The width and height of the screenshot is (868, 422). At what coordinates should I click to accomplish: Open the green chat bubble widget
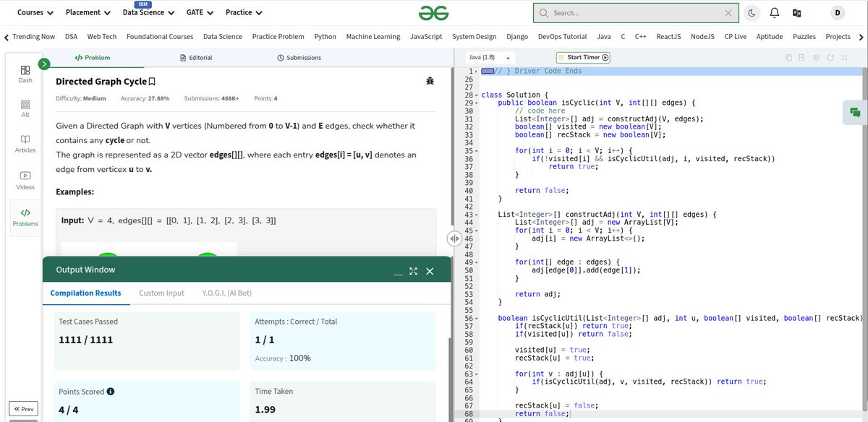pyautogui.click(x=855, y=113)
